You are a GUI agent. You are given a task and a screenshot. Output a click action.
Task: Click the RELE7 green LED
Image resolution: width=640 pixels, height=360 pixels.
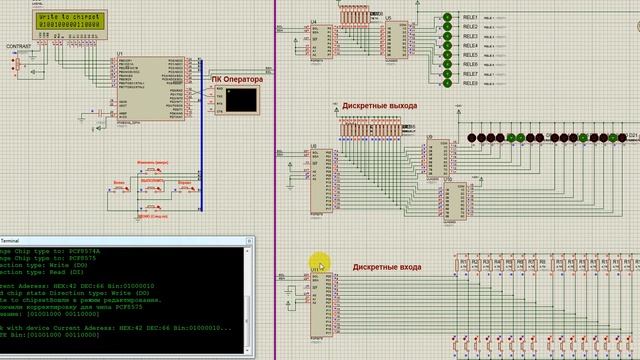pyautogui.click(x=447, y=73)
